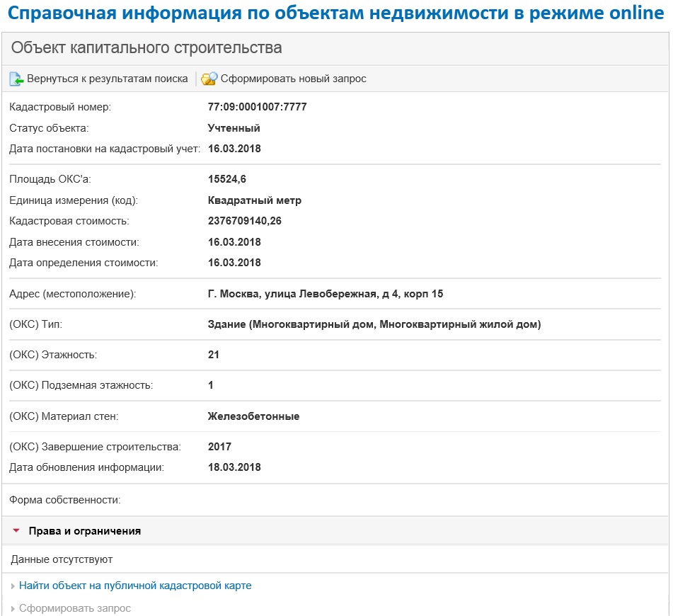This screenshot has height=616, width=673.
Task: Click cadastral cost value 2376709140,26
Action: click(244, 221)
